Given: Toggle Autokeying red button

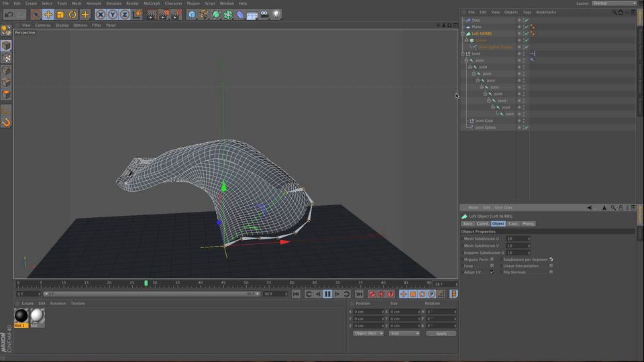Looking at the screenshot, I should [x=381, y=294].
